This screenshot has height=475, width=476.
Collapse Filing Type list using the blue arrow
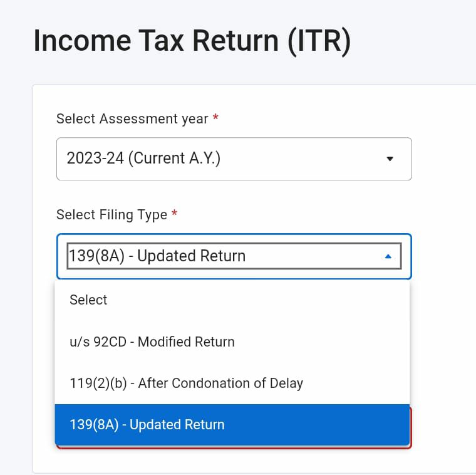pos(388,256)
